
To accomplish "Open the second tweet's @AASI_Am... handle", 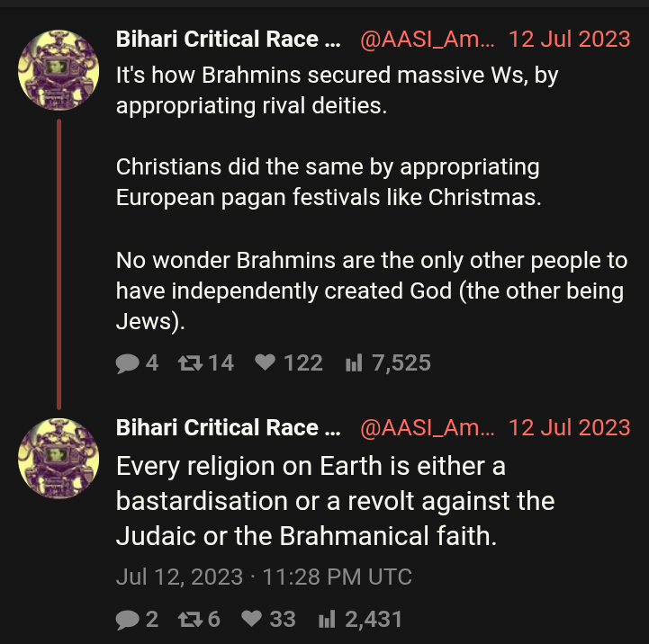I will point(427,428).
